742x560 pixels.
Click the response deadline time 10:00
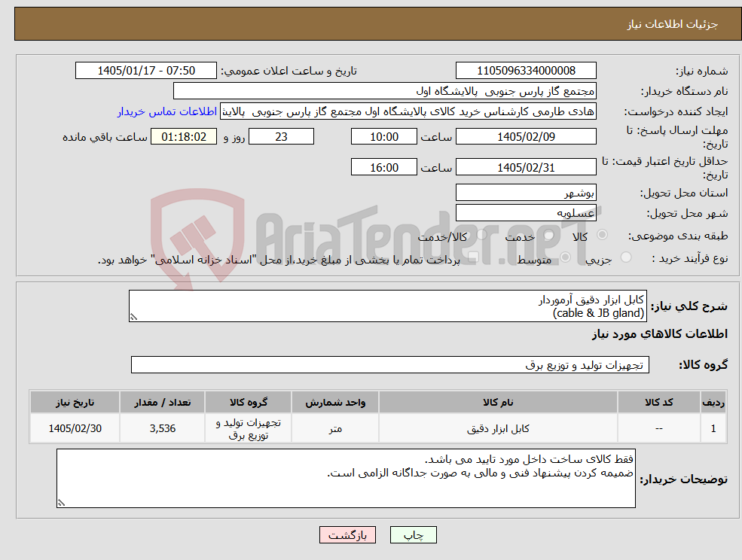click(x=383, y=137)
